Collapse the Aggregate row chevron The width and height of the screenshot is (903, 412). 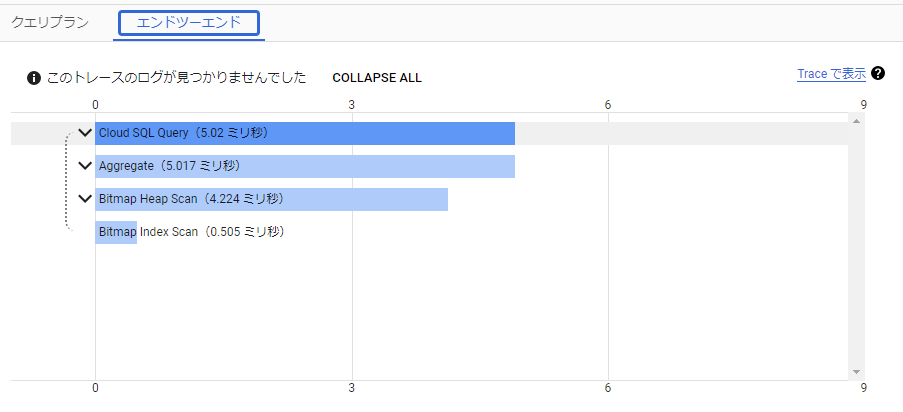click(x=85, y=166)
